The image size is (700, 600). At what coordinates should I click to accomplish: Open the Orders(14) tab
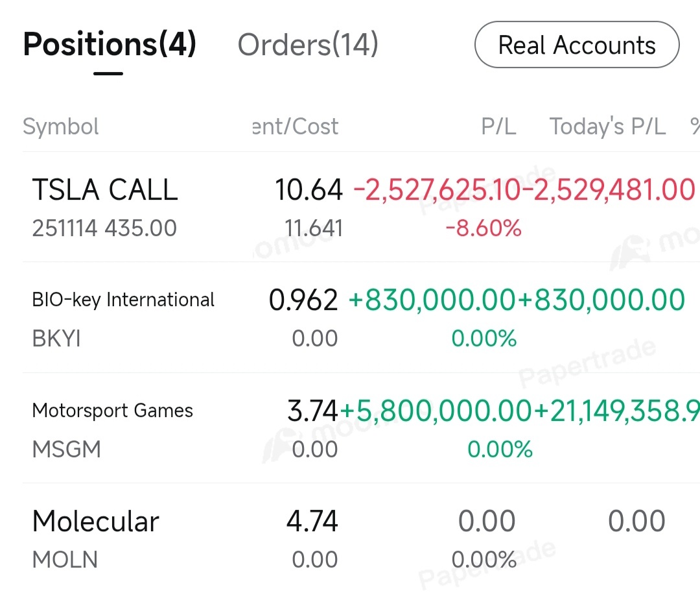tap(308, 45)
